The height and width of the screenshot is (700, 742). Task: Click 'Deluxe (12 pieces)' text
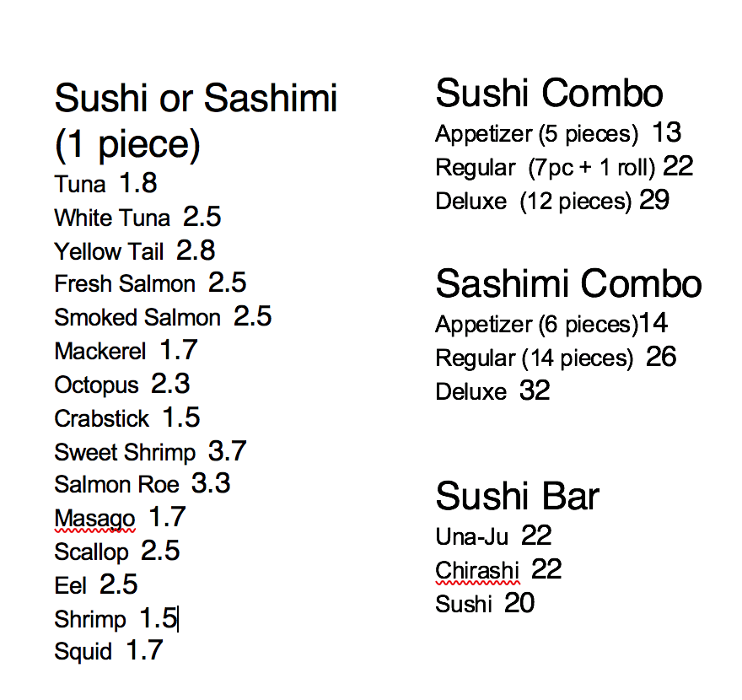(533, 202)
